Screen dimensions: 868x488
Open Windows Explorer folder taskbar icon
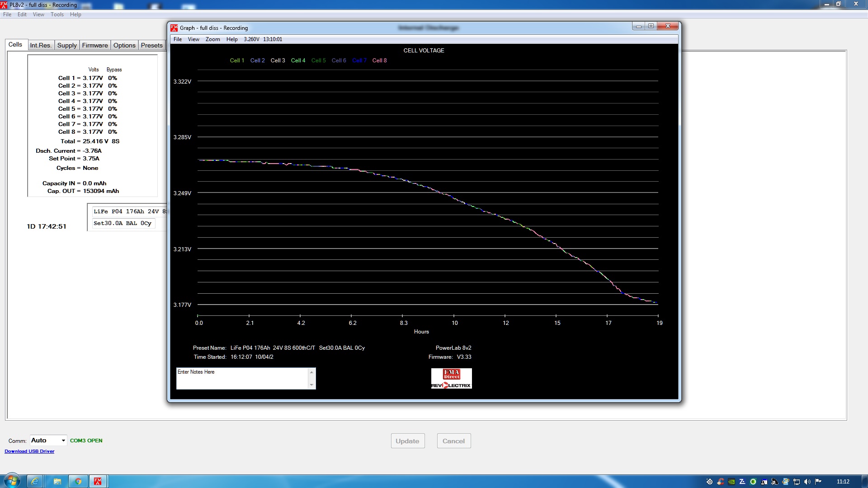tap(57, 481)
